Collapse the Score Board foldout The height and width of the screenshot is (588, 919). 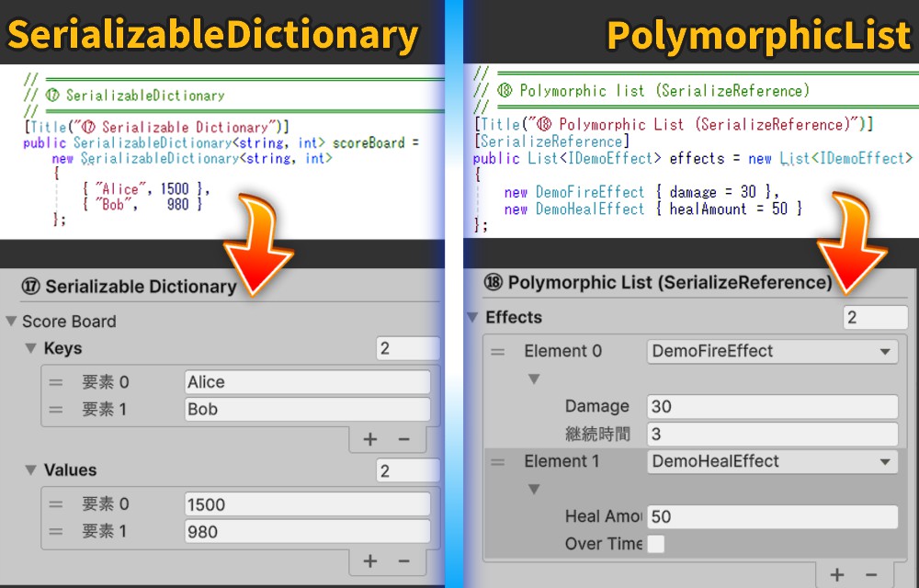tap(11, 321)
